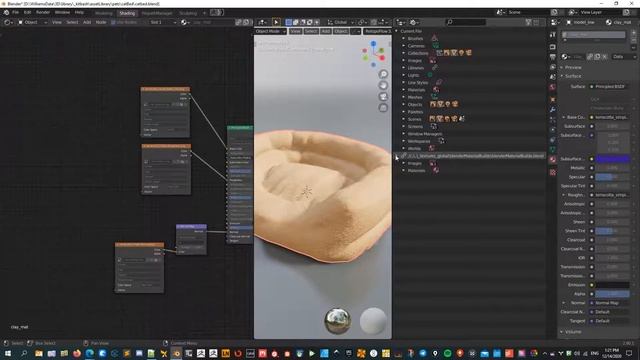Open the Help menu
This screenshot has width=640, height=360.
tap(79, 12)
